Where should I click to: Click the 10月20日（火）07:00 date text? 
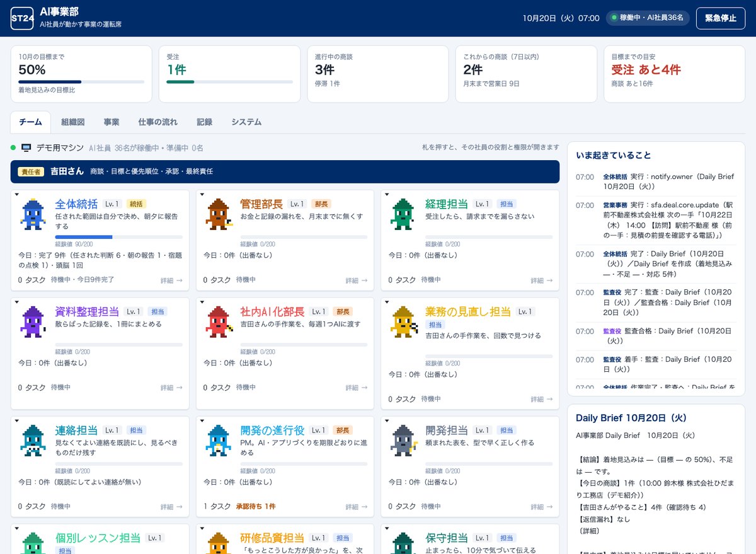click(561, 18)
